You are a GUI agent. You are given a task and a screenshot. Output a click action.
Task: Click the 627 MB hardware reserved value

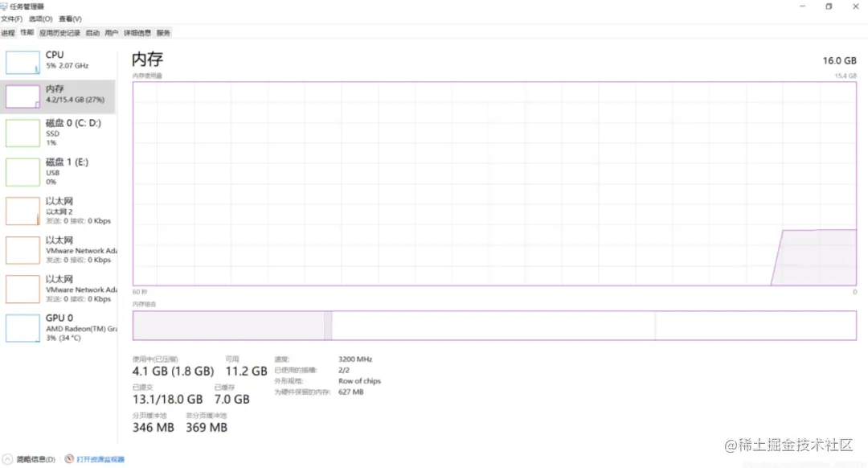point(351,392)
